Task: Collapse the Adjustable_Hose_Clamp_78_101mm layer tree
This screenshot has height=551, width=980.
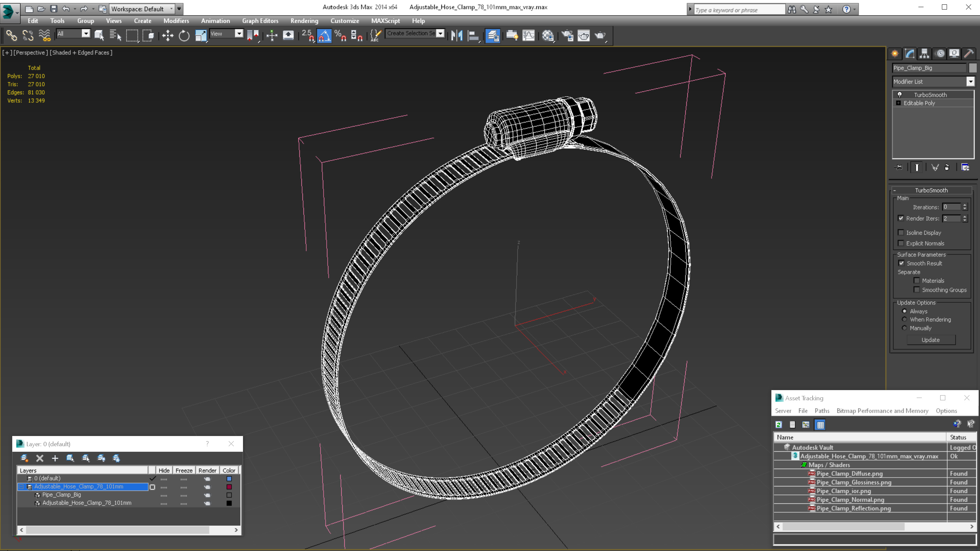Action: (21, 487)
